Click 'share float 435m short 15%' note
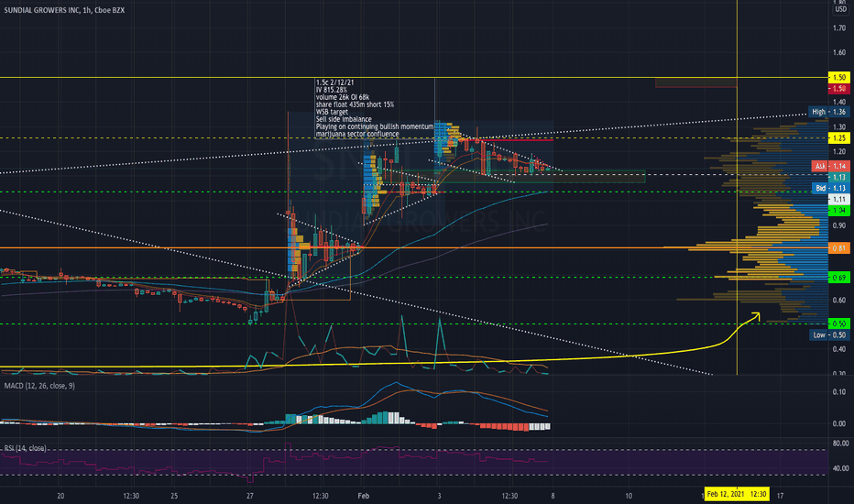Viewport: 854px width, 504px height. click(x=355, y=104)
